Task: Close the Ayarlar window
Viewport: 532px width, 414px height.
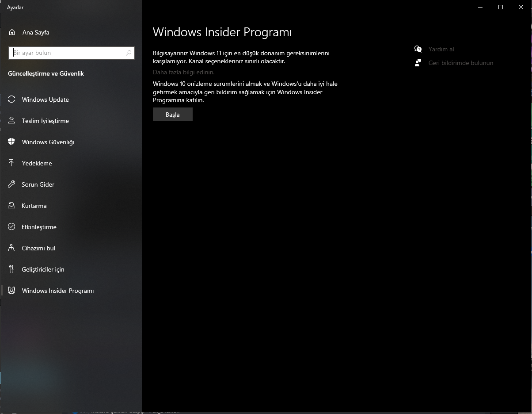Action: pyautogui.click(x=521, y=7)
